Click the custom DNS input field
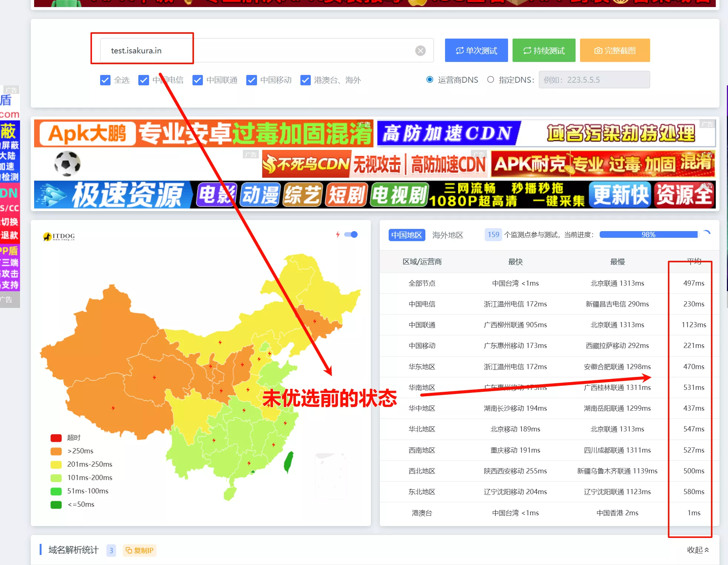The height and width of the screenshot is (565, 728). click(x=594, y=79)
